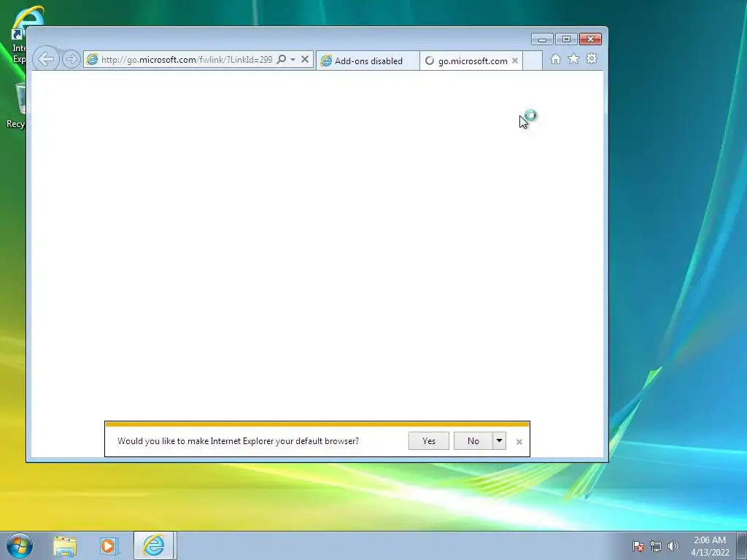Click the search magnifier in the address bar

click(x=282, y=59)
